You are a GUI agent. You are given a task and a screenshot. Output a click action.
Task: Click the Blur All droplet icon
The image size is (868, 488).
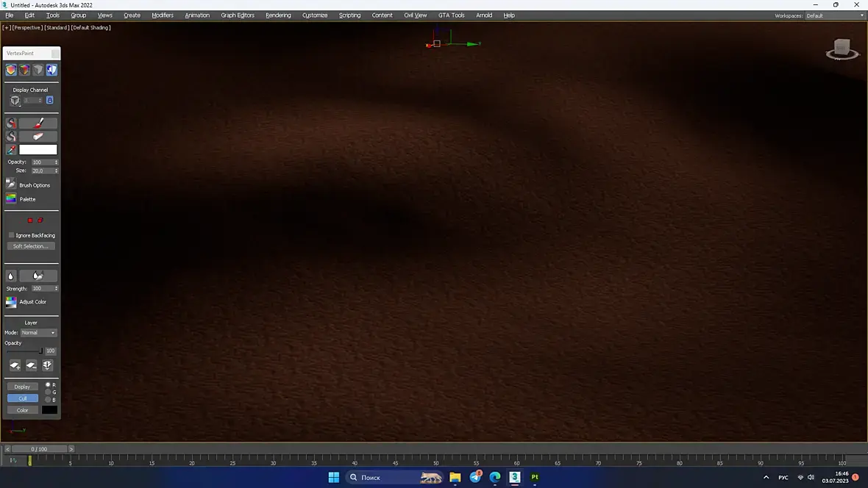11,276
